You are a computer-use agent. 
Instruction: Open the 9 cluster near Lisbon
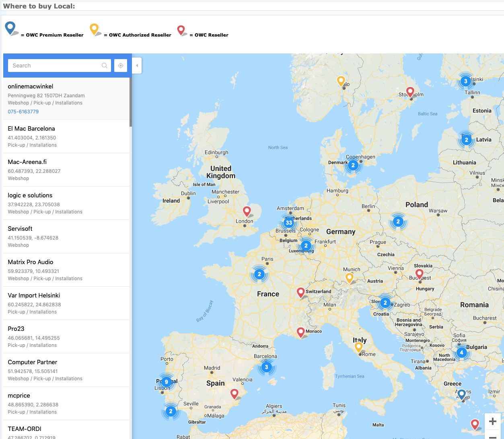coord(166,382)
